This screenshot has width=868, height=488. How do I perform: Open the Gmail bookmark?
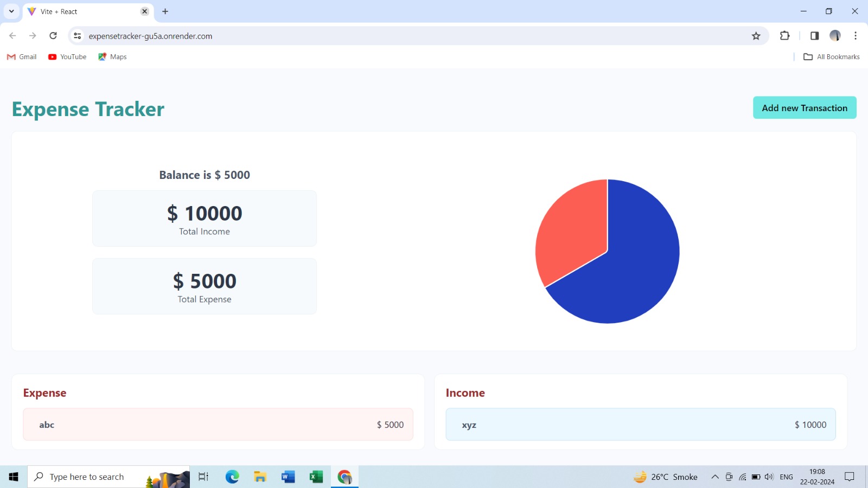point(22,56)
